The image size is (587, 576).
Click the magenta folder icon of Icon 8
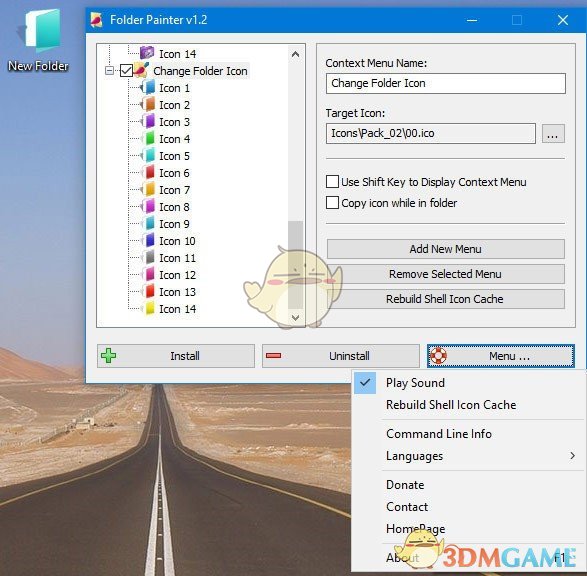tap(149, 207)
